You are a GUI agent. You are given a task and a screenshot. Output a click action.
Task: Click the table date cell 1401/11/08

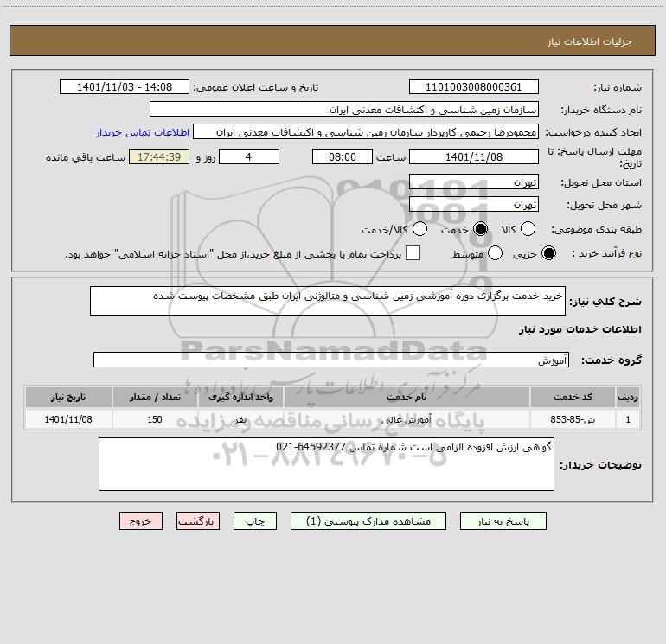[68, 419]
